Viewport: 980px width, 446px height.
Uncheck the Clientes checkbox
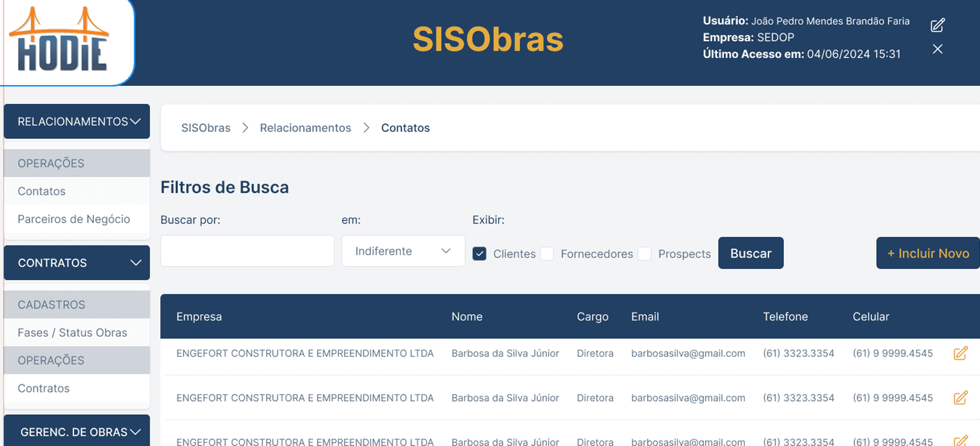480,254
